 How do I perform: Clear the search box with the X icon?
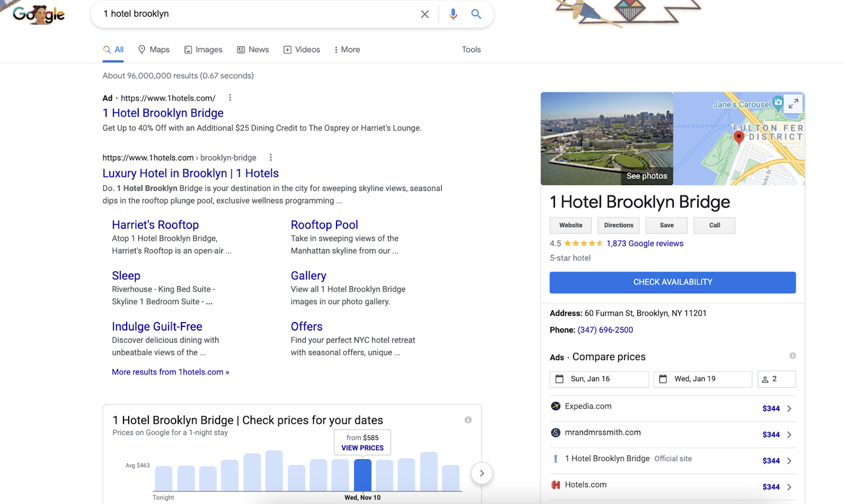click(x=425, y=14)
